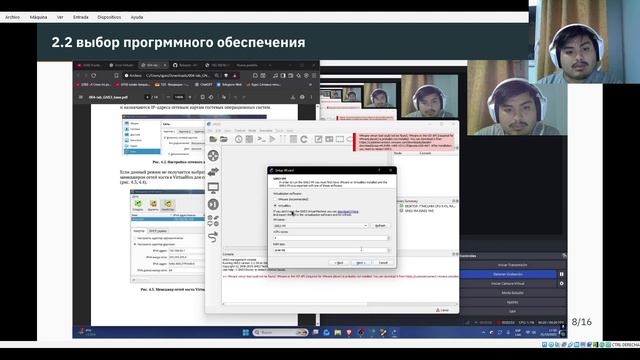Click the new blank project icon in GNS3
Image resolution: width=640 pixels, height=360 pixels.
click(213, 139)
